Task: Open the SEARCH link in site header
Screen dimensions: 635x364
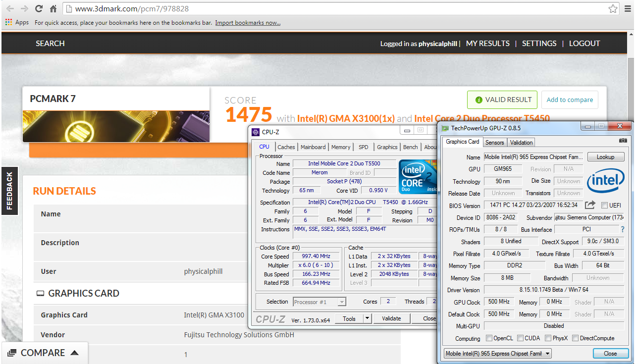Action: coord(50,44)
